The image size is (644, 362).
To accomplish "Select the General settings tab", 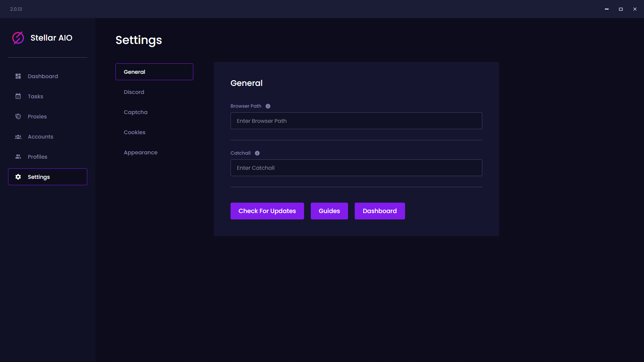I will [x=154, y=72].
